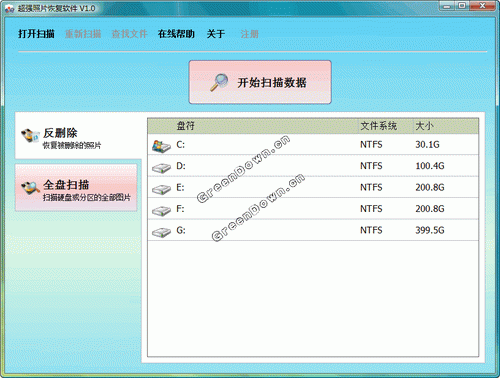
Task: Select the greyed 重新扫描 menu item
Action: (83, 34)
